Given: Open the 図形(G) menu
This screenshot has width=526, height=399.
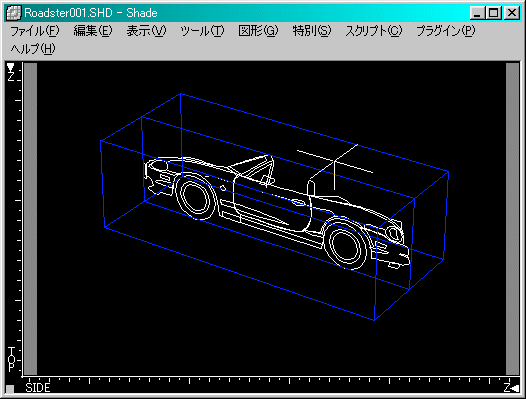Looking at the screenshot, I should click(258, 31).
